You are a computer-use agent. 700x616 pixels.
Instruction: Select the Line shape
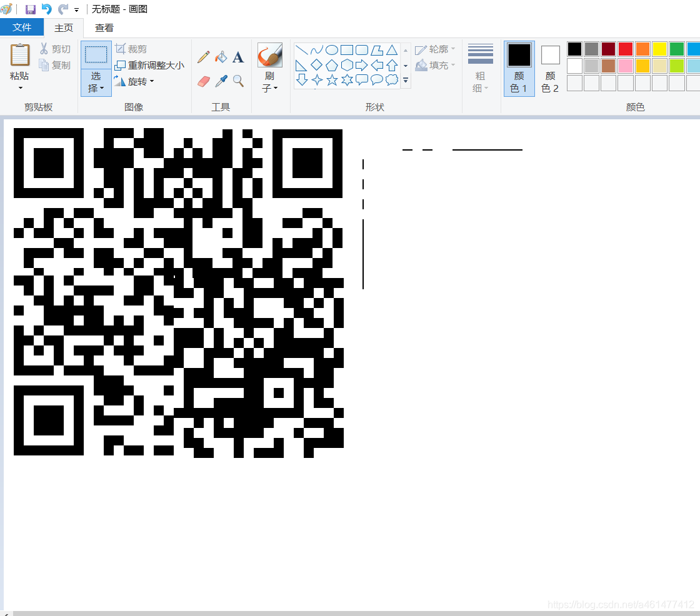[x=301, y=50]
